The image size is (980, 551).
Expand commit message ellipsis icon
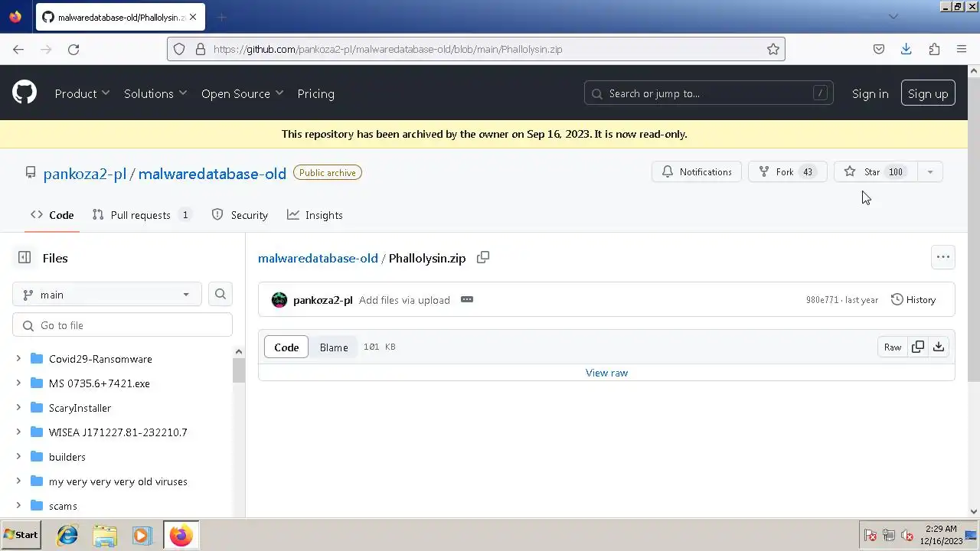[467, 299]
